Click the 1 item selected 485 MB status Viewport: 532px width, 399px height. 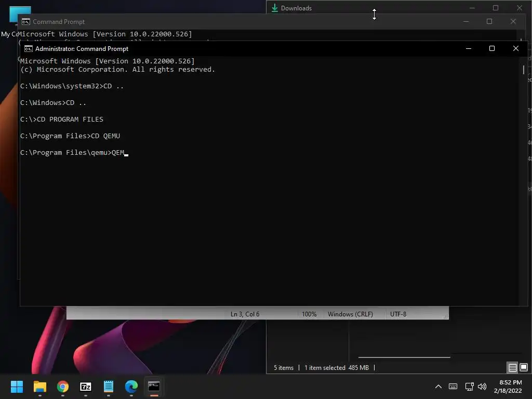(337, 368)
